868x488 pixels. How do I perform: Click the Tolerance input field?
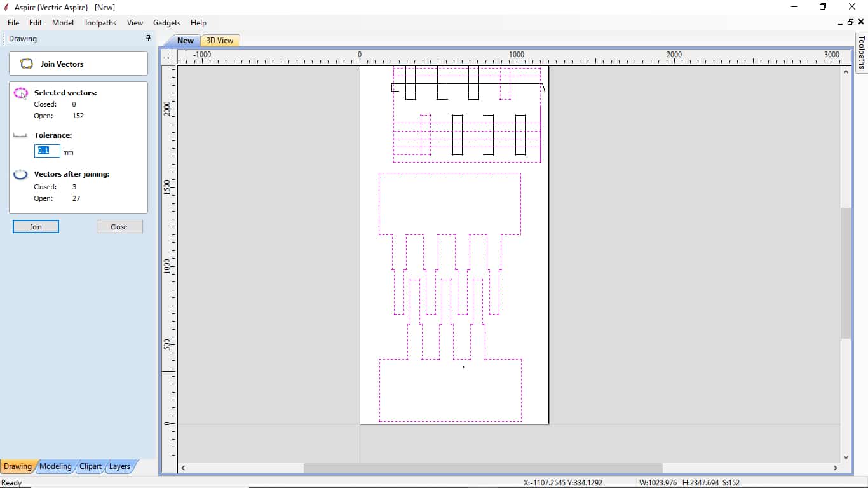(x=47, y=151)
